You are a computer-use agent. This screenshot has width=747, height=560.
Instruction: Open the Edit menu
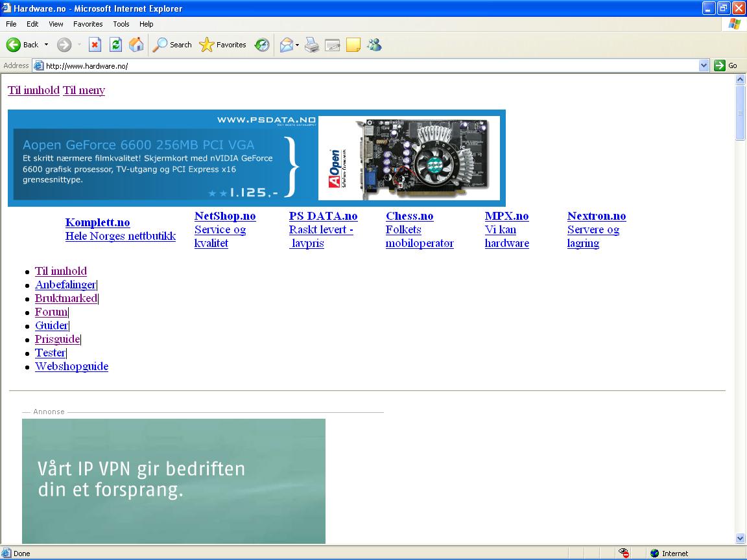pos(32,24)
